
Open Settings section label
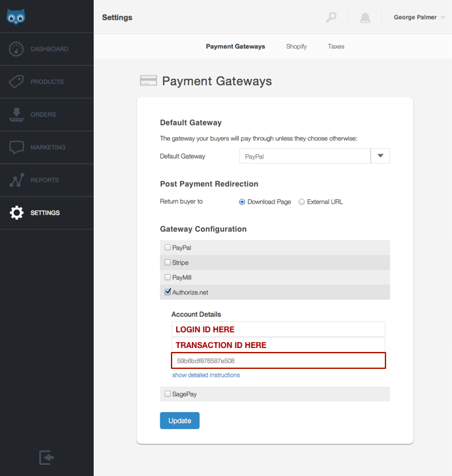point(45,213)
